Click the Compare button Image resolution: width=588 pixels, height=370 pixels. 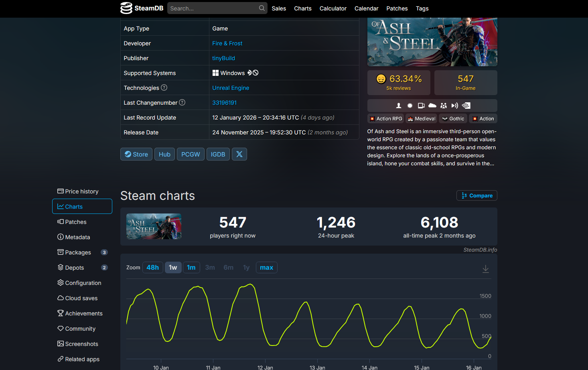(x=477, y=195)
